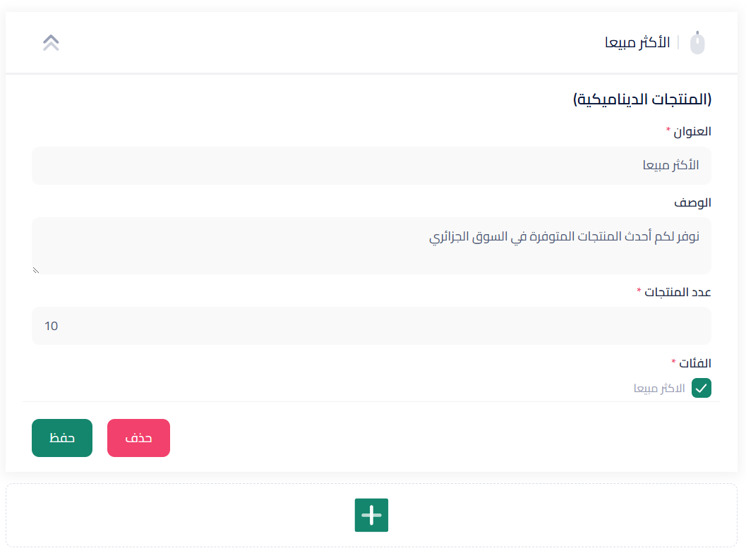
Task: Add a new section with green plus icon
Action: click(371, 515)
